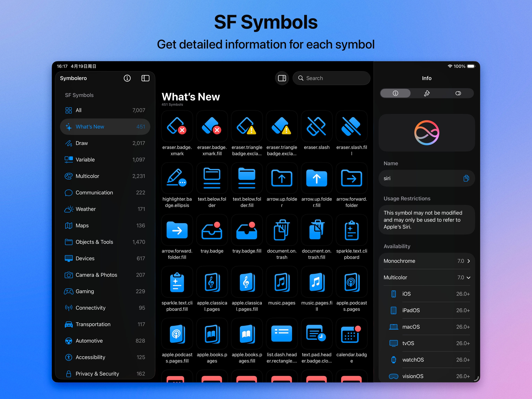The image size is (532, 399).
Task: Select the arrow.forward.folder.fill symbol
Action: pos(177,230)
